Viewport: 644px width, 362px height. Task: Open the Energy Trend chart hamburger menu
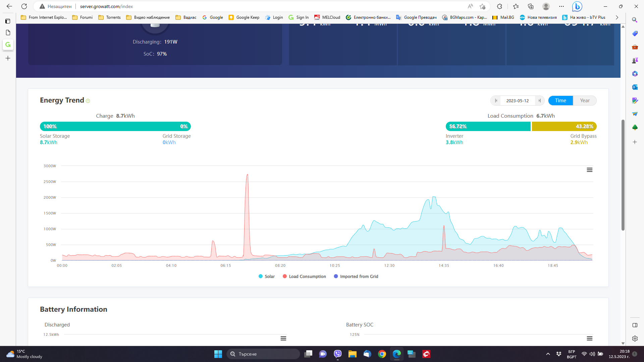[589, 170]
